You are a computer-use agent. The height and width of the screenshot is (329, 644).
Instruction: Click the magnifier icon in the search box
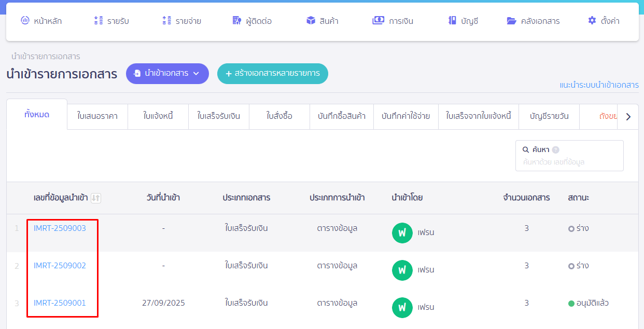click(525, 149)
